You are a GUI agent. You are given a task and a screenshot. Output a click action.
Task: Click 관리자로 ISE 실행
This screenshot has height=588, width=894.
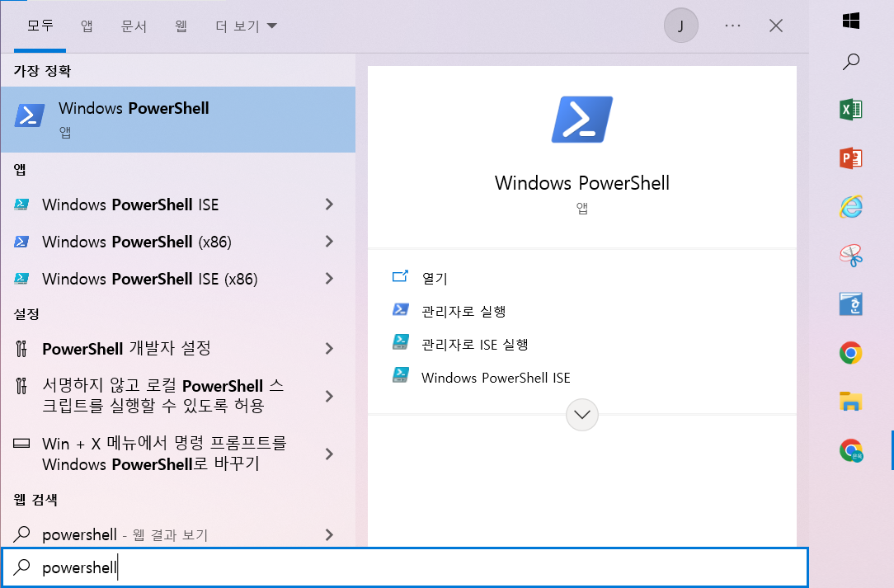[x=475, y=345]
